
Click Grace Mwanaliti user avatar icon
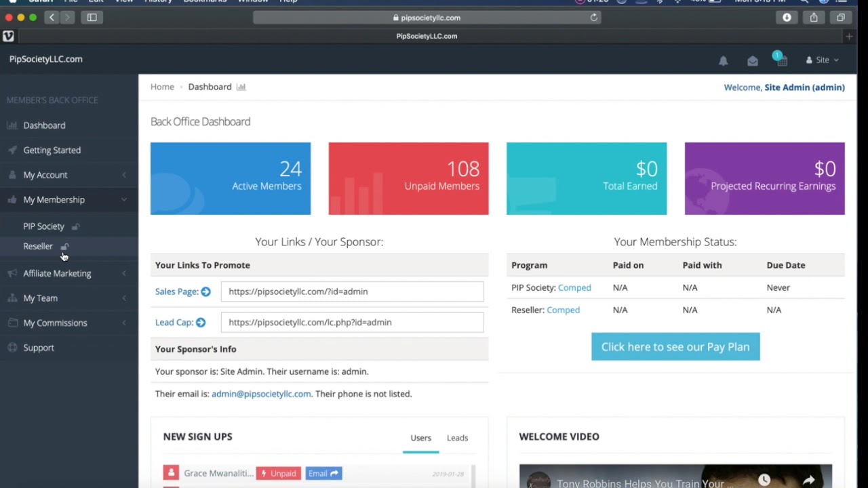(171, 473)
